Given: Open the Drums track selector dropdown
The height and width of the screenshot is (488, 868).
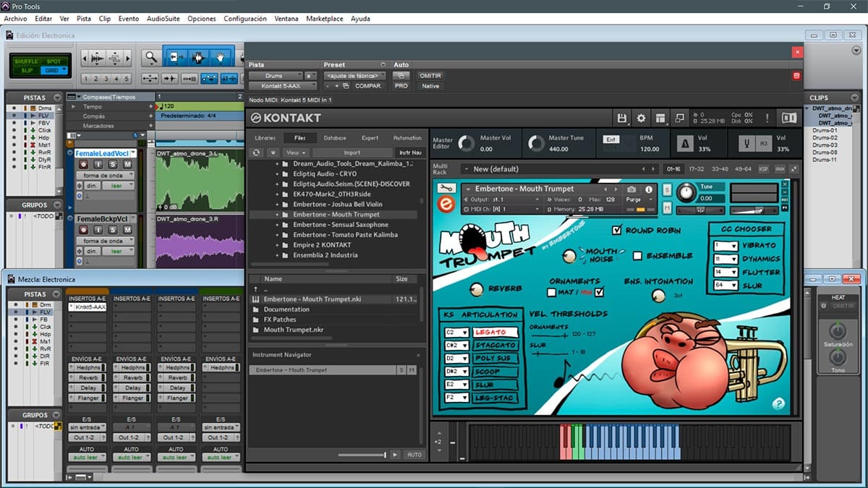Looking at the screenshot, I should tap(276, 76).
